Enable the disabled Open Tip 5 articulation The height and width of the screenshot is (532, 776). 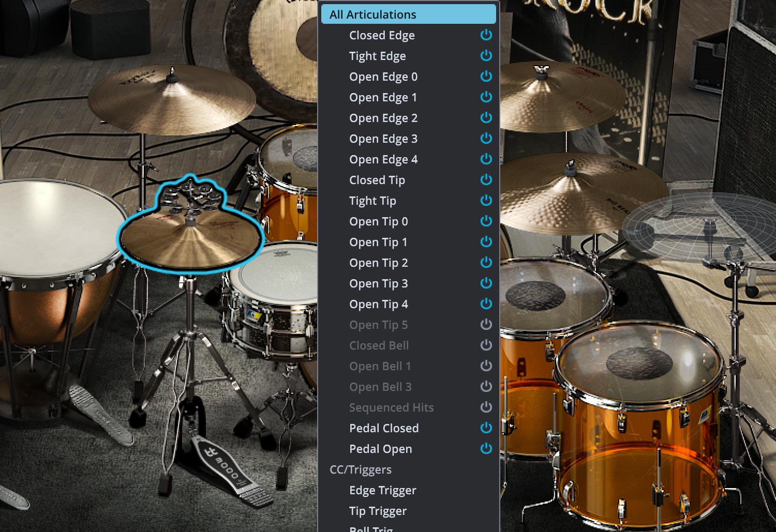[x=486, y=325]
